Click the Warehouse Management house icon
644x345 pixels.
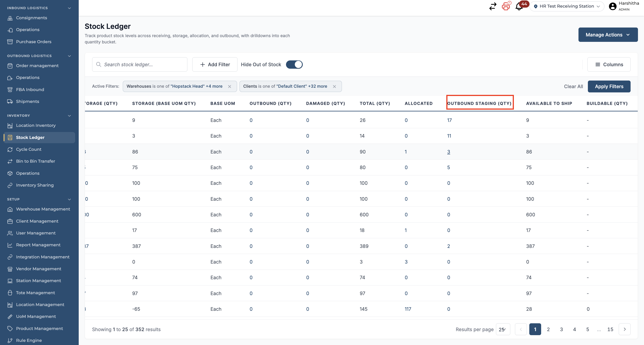[10, 209]
